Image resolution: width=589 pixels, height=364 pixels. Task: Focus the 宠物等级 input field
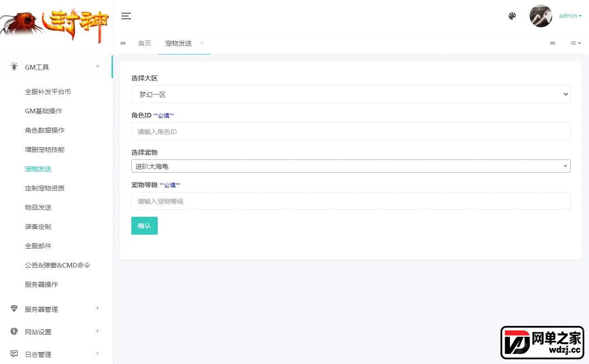coord(351,201)
